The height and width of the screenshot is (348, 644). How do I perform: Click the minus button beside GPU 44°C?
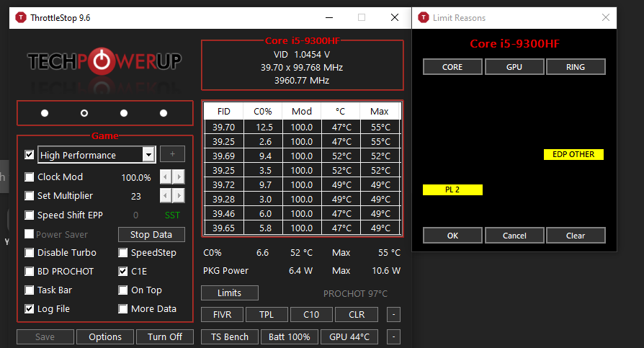[x=393, y=337]
